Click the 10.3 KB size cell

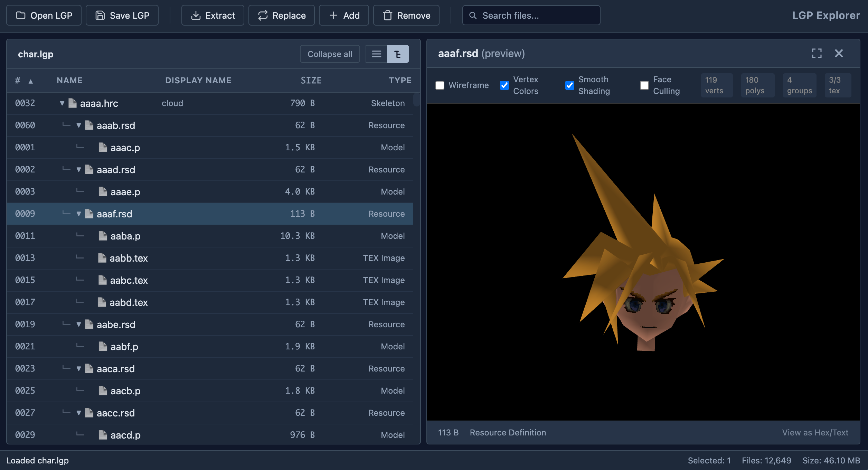pyautogui.click(x=297, y=236)
